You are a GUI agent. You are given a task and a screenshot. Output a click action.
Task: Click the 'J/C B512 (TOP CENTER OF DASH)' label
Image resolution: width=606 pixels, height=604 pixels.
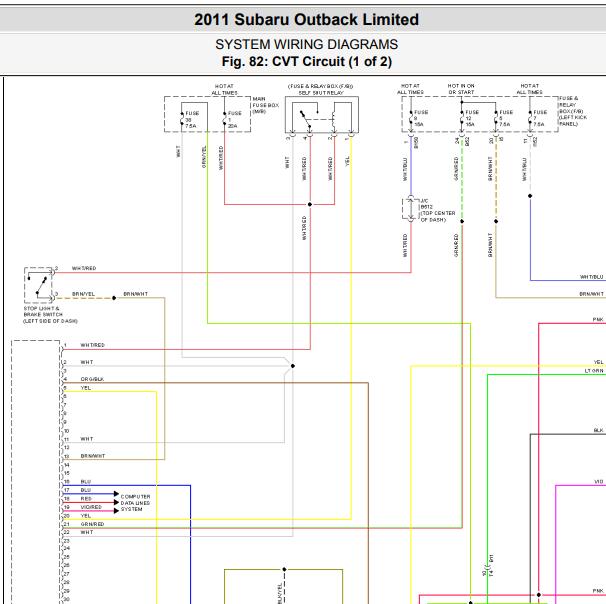click(x=437, y=210)
